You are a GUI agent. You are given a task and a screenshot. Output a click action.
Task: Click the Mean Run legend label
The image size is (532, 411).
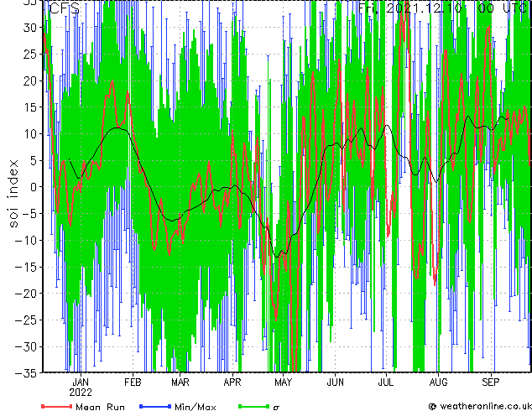100,407
